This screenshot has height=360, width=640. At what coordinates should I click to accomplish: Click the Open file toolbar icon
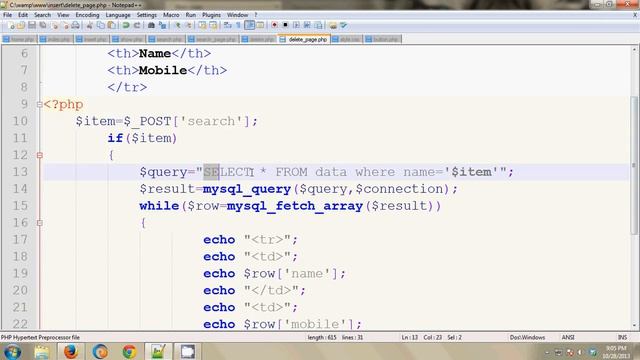21,25
